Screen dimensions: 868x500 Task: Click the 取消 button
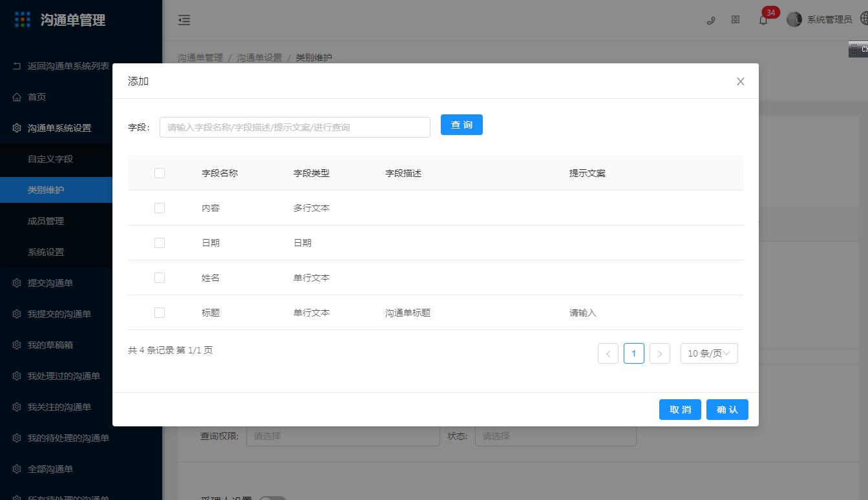[680, 410]
